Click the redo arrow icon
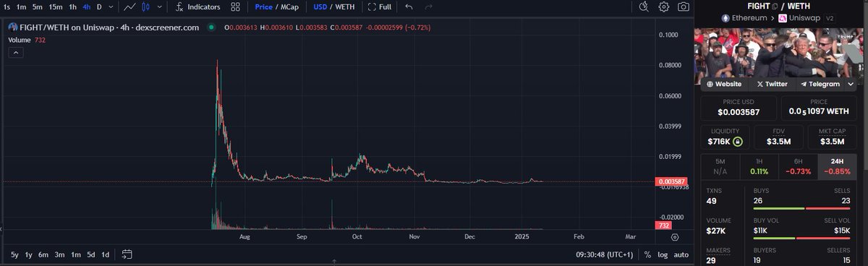Screen dimensions: 868x266 tap(429, 7)
